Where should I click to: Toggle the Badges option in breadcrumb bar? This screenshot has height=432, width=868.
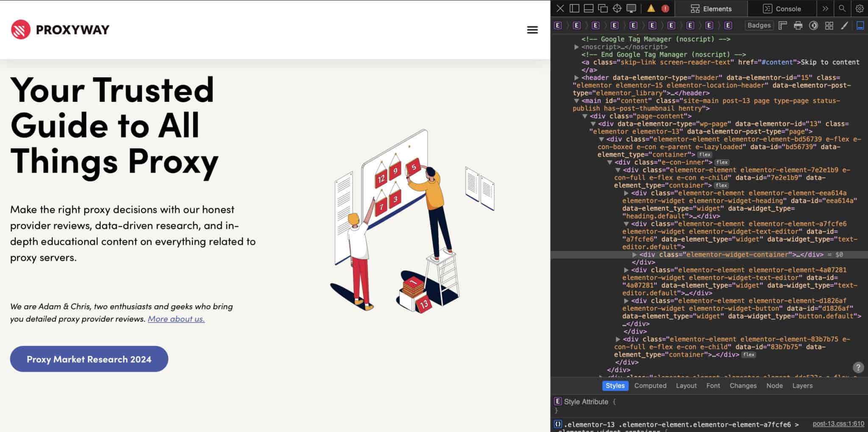point(759,25)
